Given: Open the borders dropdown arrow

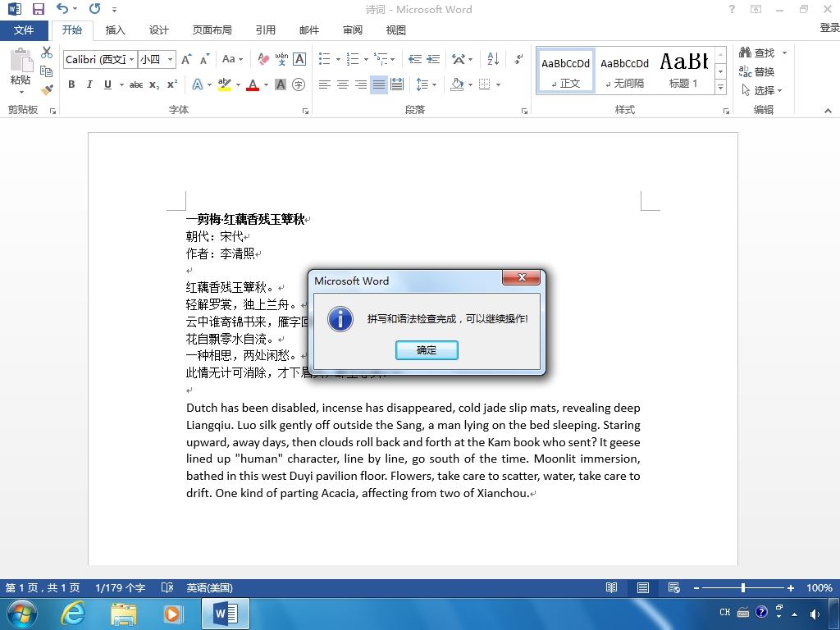Looking at the screenshot, I should (x=498, y=84).
